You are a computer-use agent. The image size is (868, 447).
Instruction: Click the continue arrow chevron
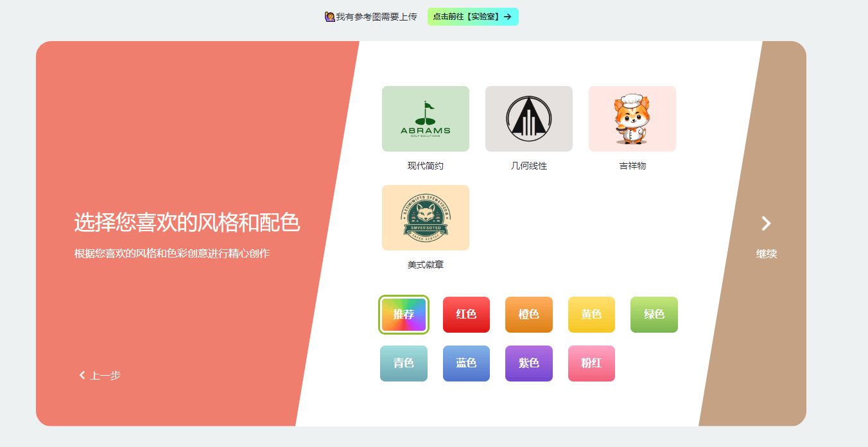tap(765, 223)
